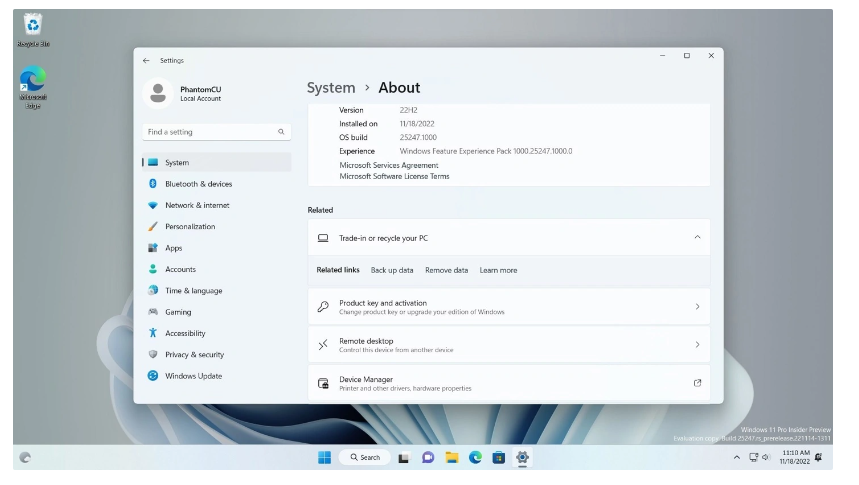
Task: Open Microsoft Edge desktop shortcut
Action: click(33, 88)
